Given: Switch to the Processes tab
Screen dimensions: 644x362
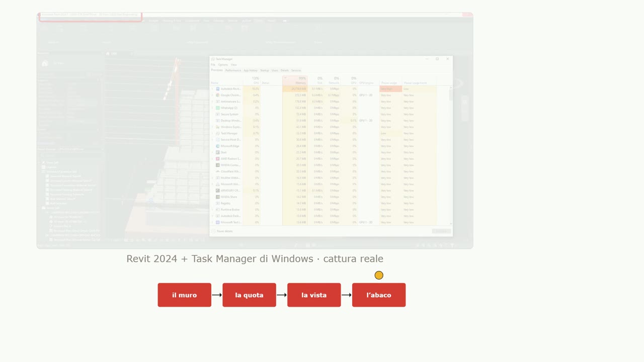Looking at the screenshot, I should (x=217, y=70).
